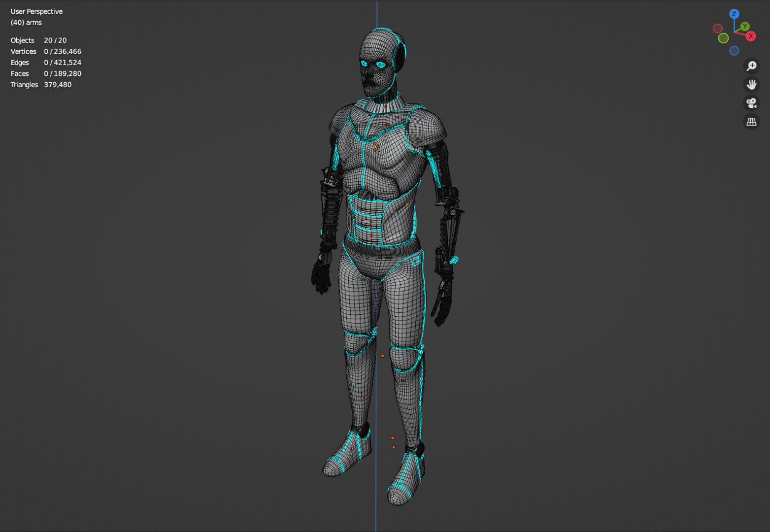Click the green negative Y gizmo circle
Screen dimensions: 770x532
point(723,38)
